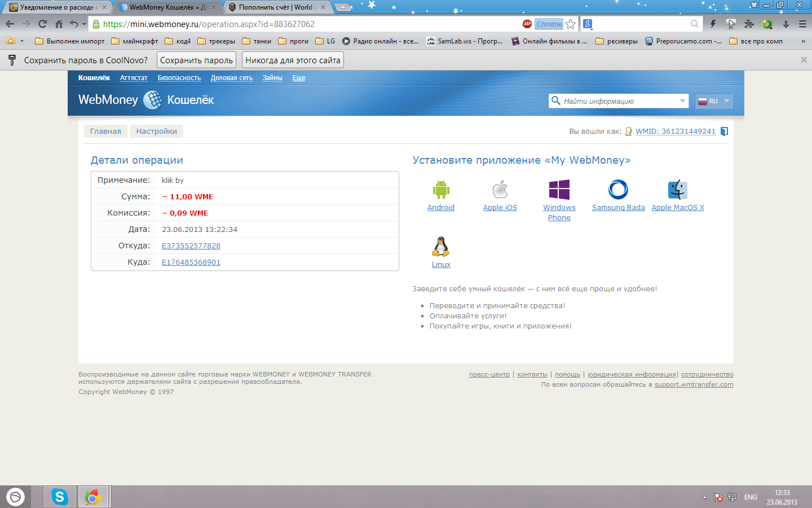The width and height of the screenshot is (812, 508).
Task: Open the юридическая информация footer link
Action: (x=632, y=375)
